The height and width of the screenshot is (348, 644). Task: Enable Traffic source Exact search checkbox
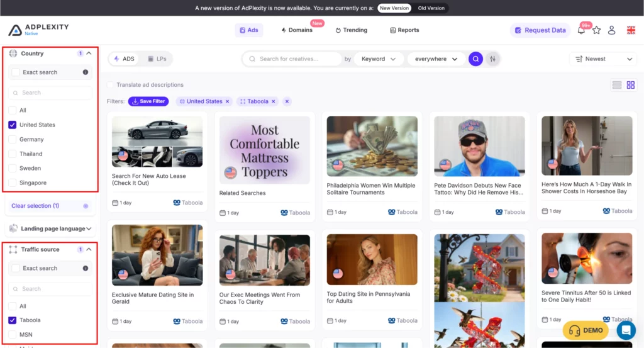[x=16, y=268]
